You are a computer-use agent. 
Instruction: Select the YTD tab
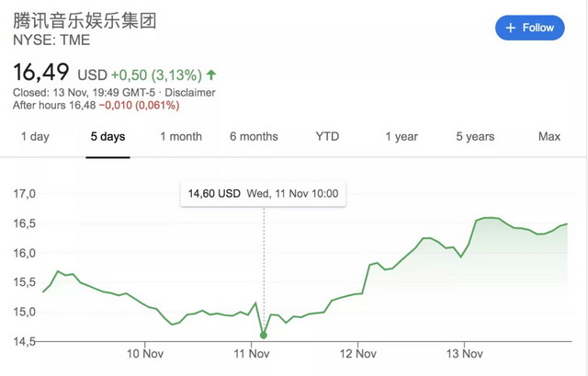click(327, 136)
